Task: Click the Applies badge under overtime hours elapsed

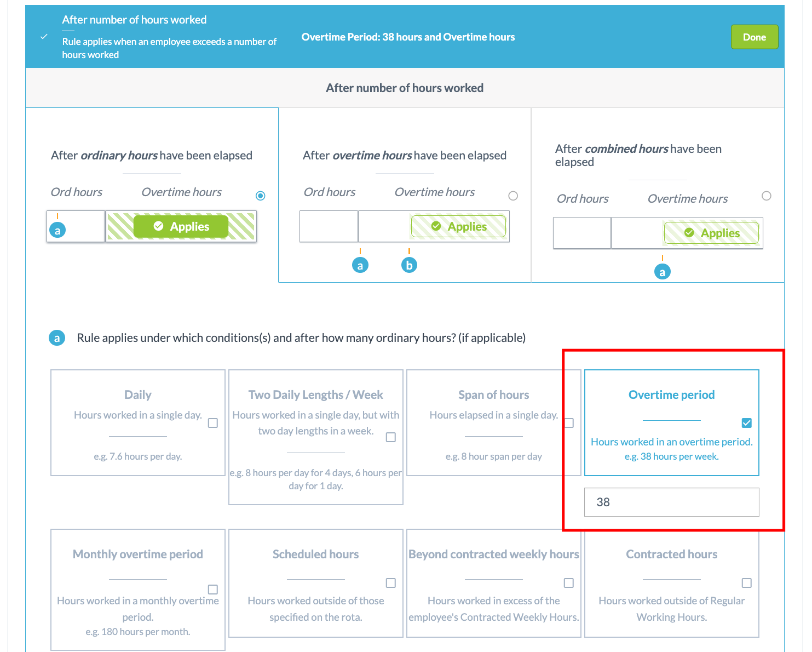Action: (x=458, y=226)
